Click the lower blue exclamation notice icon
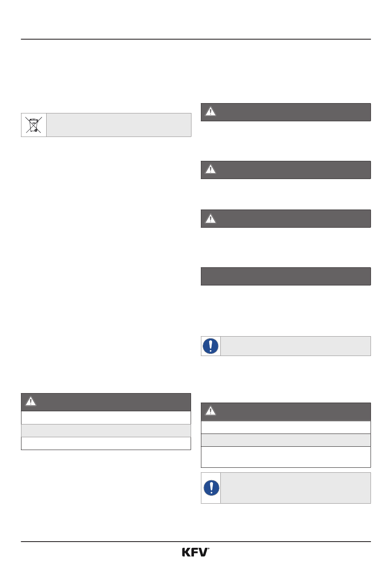This screenshot has height=561, width=392. click(x=211, y=488)
